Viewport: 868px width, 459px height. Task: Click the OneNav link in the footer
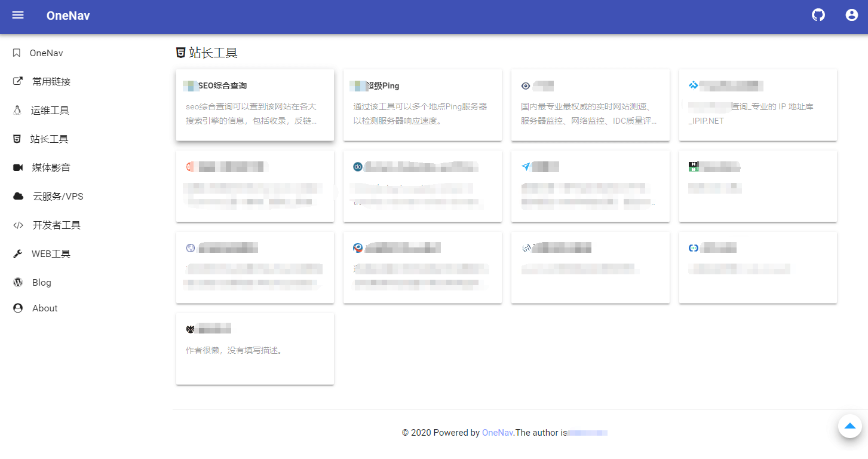coord(497,433)
